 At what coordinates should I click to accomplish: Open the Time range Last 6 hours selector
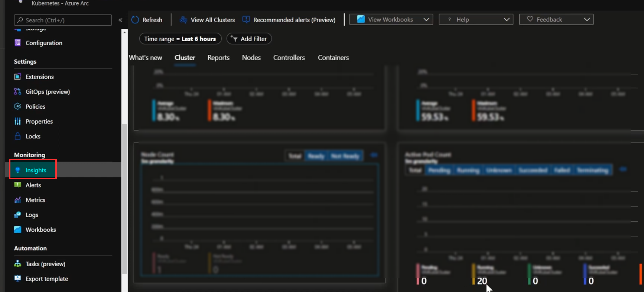pos(180,39)
